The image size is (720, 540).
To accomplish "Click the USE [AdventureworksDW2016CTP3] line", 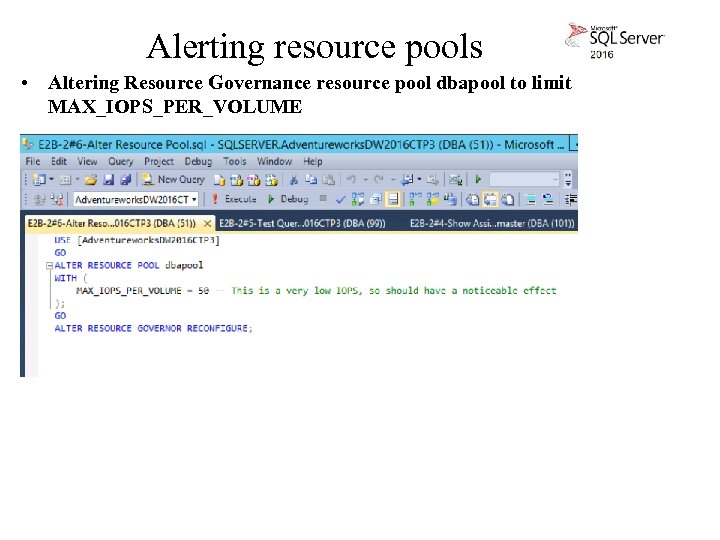I will coord(137,240).
